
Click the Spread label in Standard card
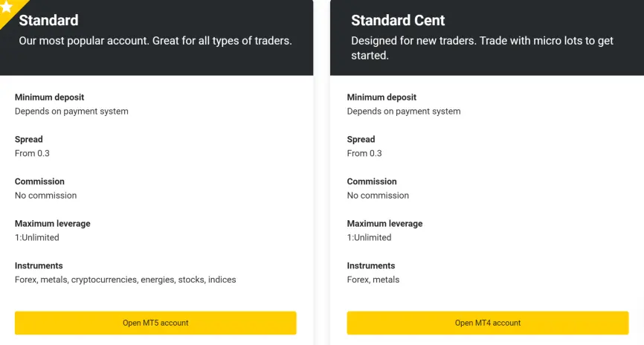28,139
